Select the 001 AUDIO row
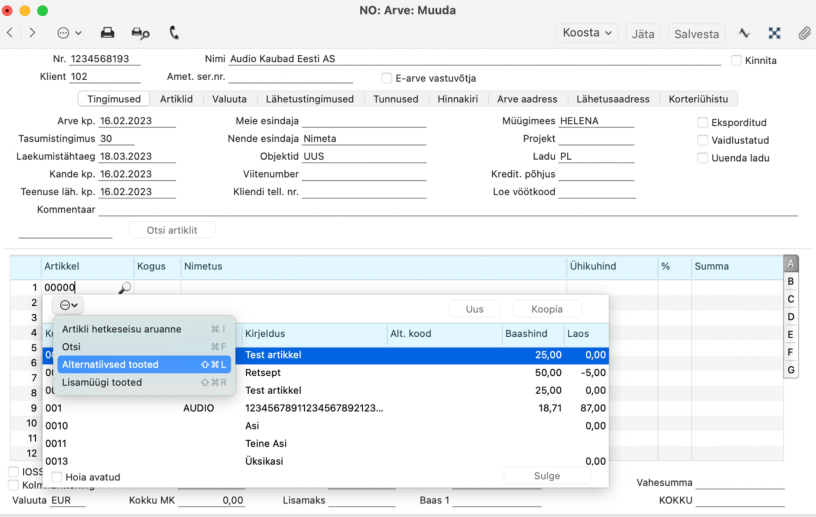The image size is (816, 517). click(x=326, y=408)
